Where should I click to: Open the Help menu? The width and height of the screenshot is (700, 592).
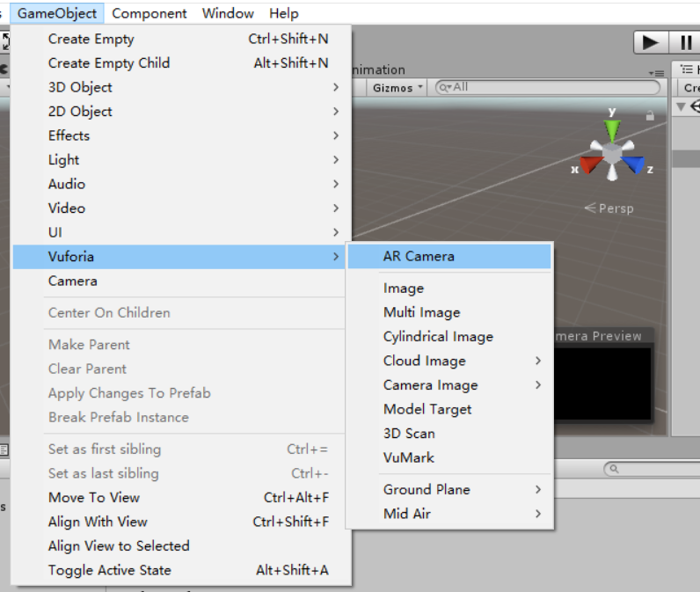(283, 13)
